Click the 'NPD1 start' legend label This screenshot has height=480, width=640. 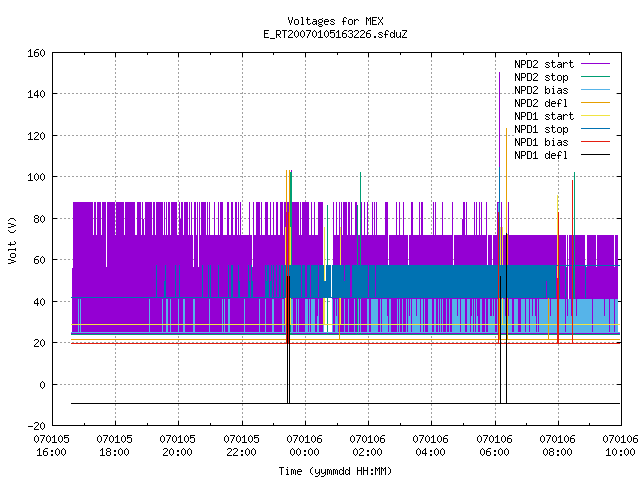pos(544,116)
